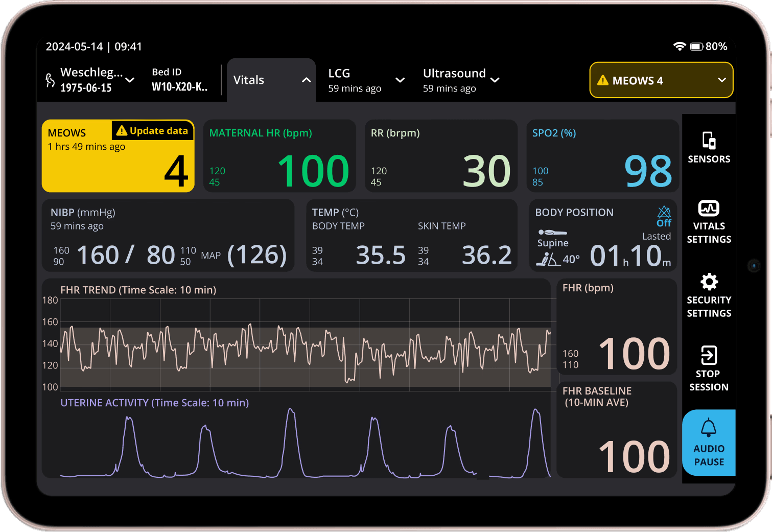Image resolution: width=772 pixels, height=532 pixels.
Task: Tap the Stop Session exit icon
Action: pos(709,355)
